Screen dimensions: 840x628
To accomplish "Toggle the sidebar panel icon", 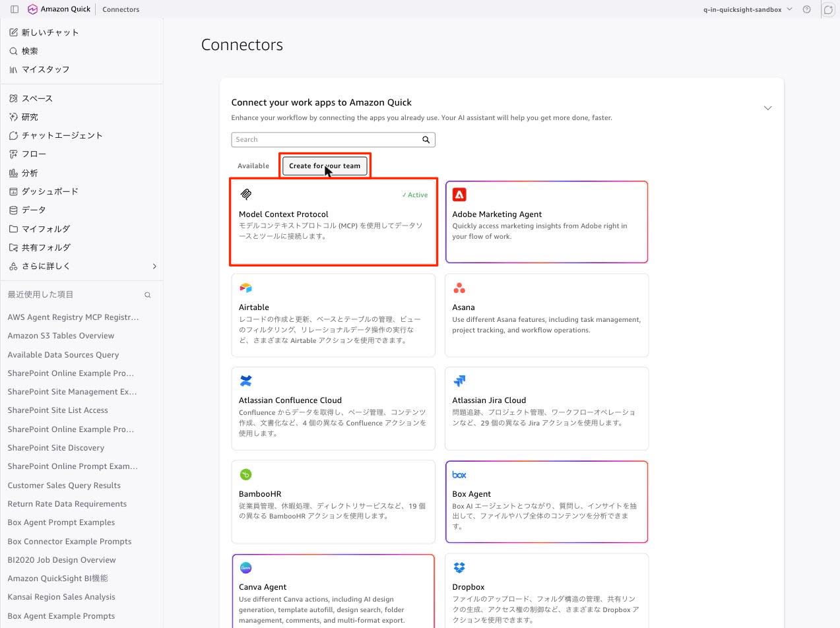I will pos(15,9).
